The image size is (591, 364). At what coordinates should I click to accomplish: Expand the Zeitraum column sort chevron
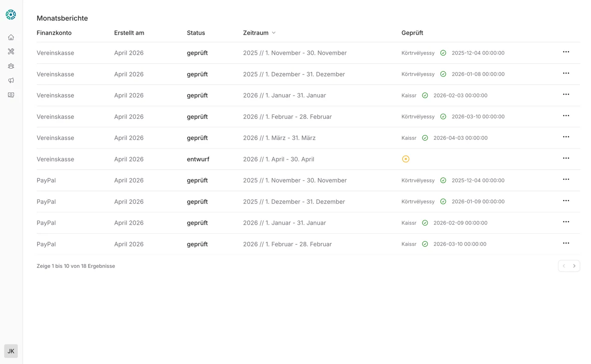[x=274, y=33]
